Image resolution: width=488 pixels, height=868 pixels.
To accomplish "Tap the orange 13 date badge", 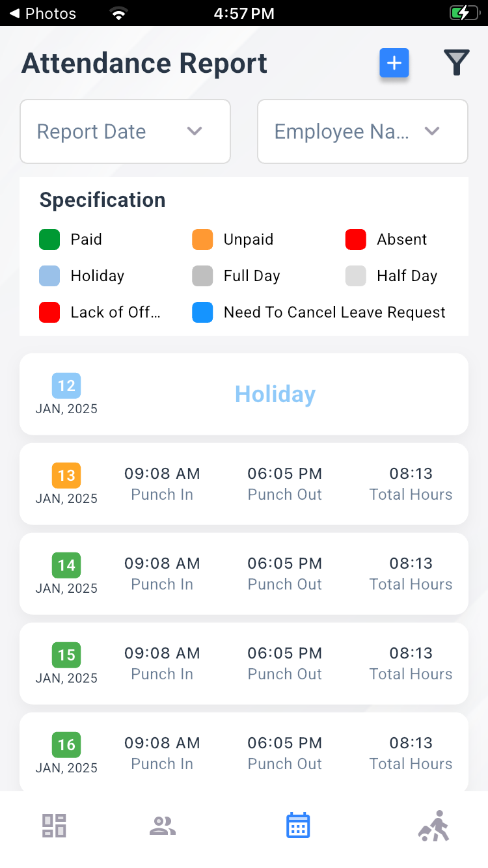I will pos(66,476).
